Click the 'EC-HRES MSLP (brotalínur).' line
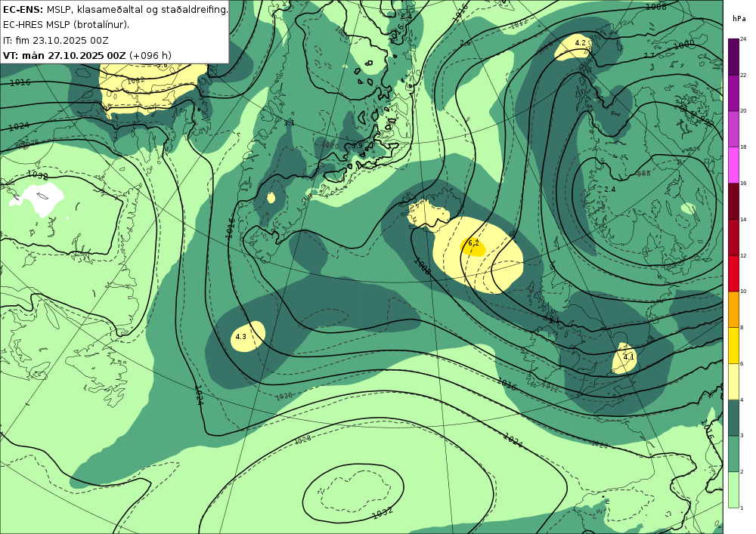 click(x=66, y=25)
